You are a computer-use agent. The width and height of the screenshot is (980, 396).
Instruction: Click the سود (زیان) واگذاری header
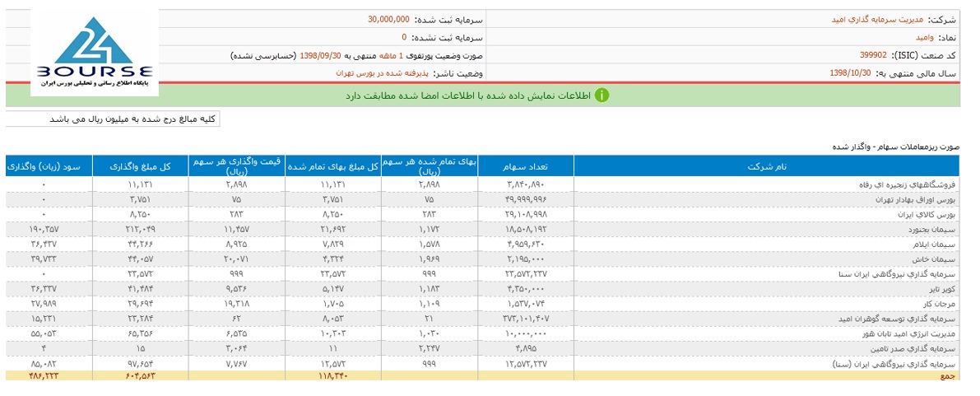(x=49, y=166)
